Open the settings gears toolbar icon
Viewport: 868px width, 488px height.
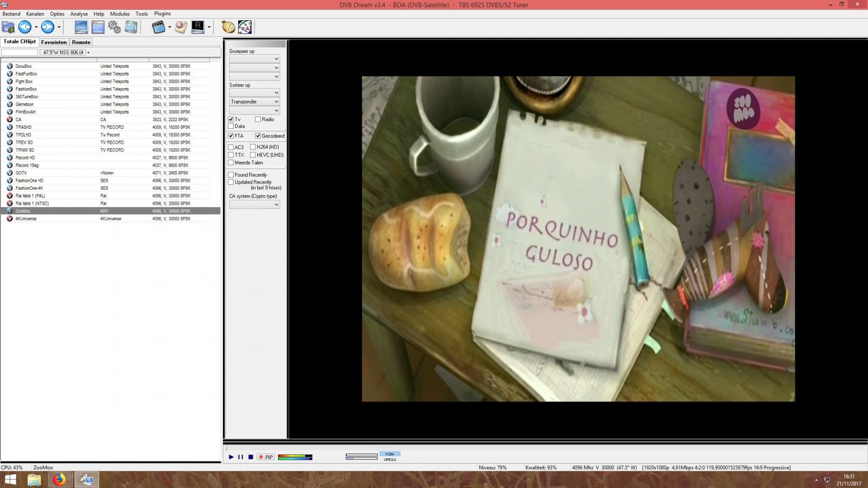pyautogui.click(x=114, y=28)
